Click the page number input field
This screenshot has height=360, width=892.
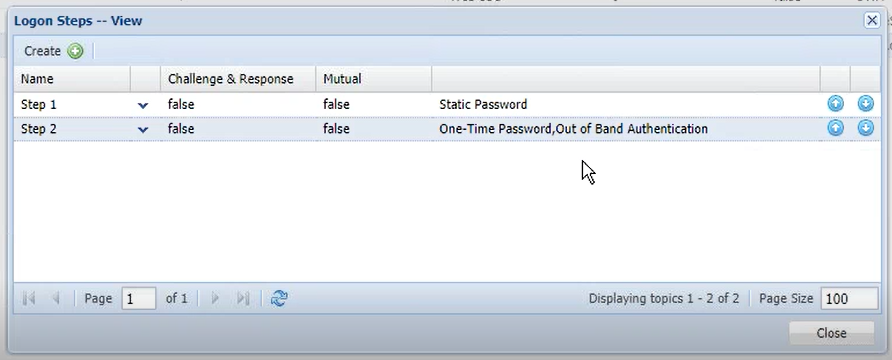tap(139, 298)
